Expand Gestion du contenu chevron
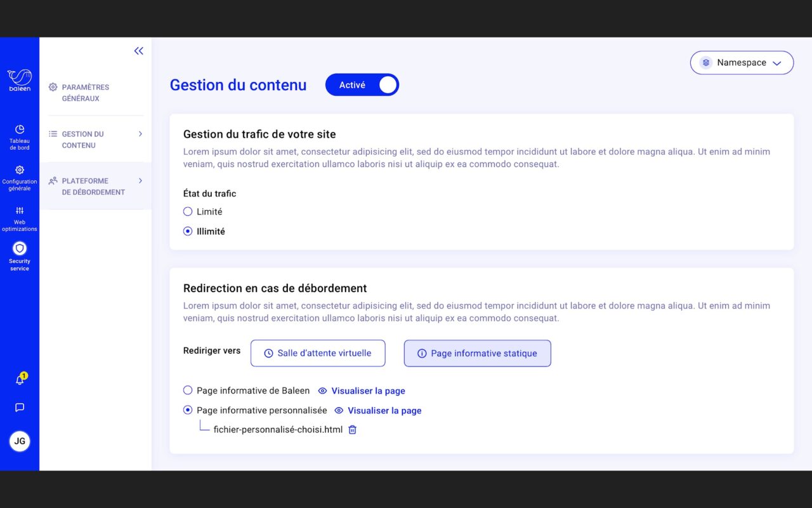This screenshot has width=812, height=508. [x=140, y=134]
